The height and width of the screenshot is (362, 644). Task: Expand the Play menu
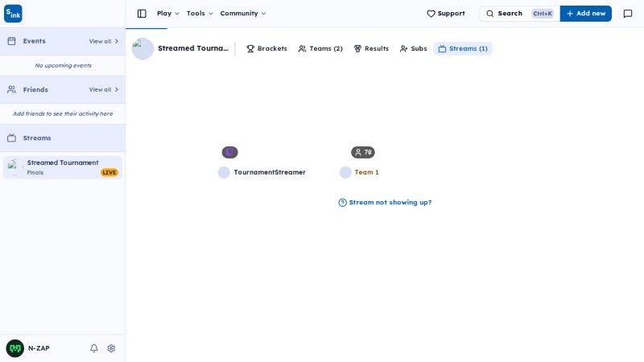click(168, 14)
